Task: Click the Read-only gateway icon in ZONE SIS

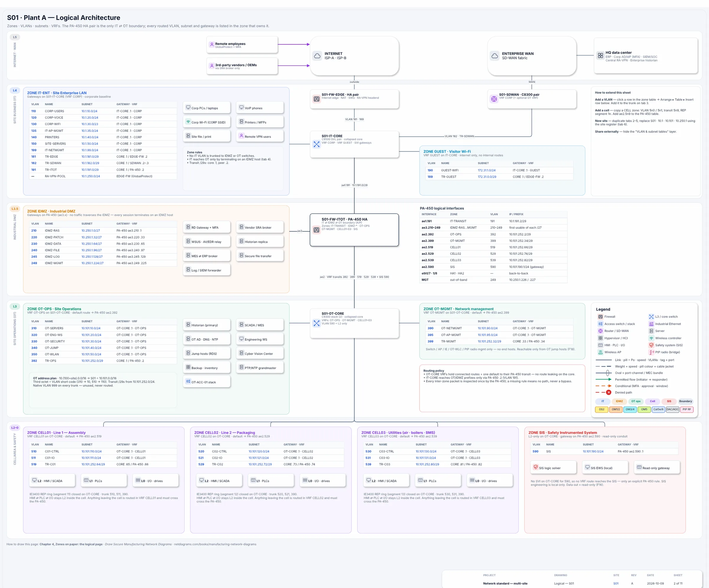Action: (639, 467)
